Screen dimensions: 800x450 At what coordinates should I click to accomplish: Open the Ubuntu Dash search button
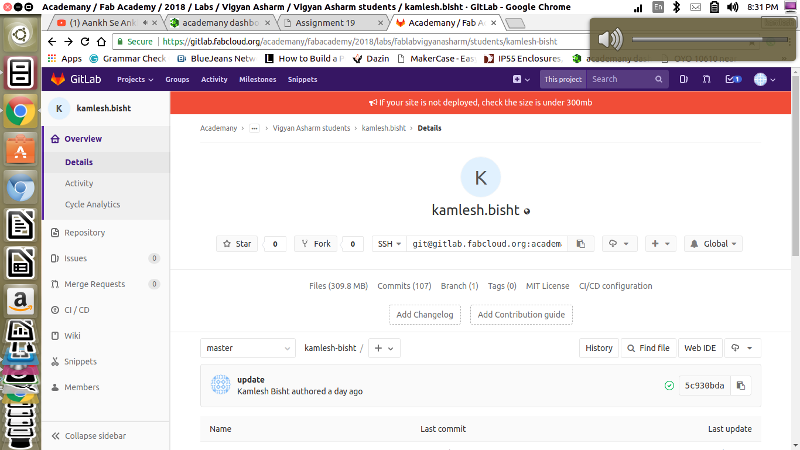point(20,35)
